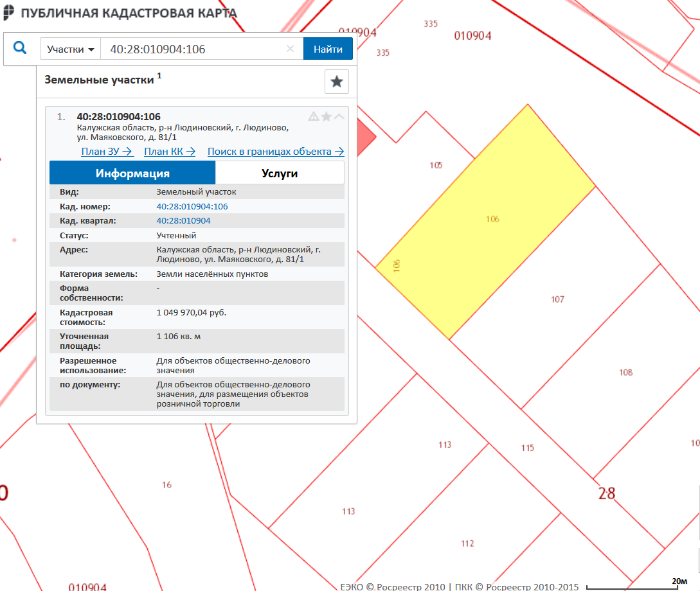Open favorites with the star button
The height and width of the screenshot is (591, 700).
click(x=336, y=82)
